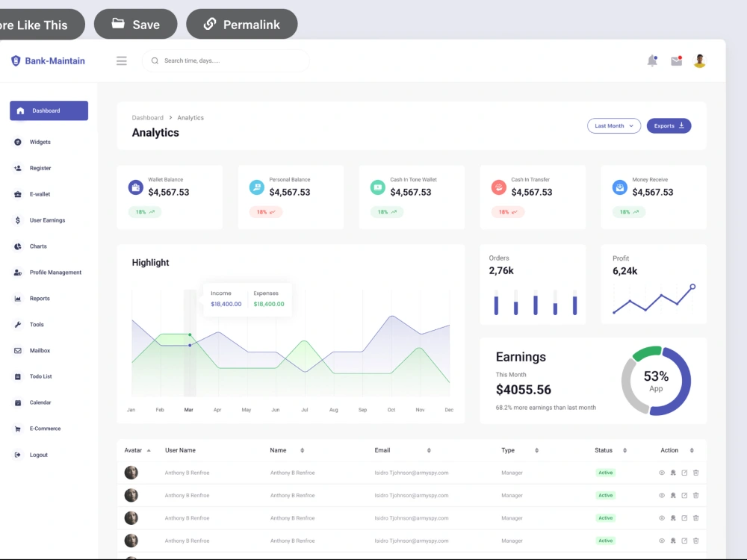
Task: Click the first row avatar thumbnail
Action: 131,473
